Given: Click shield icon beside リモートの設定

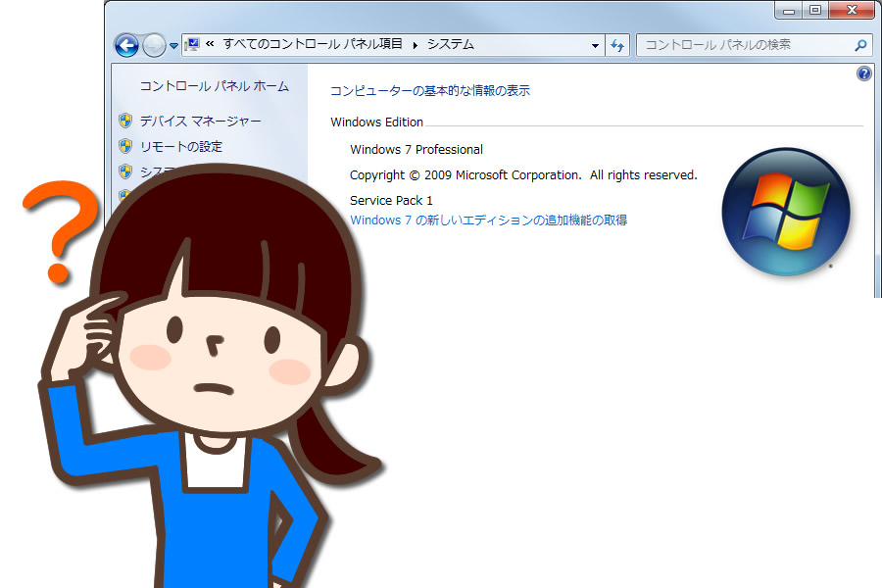Looking at the screenshot, I should (x=125, y=146).
